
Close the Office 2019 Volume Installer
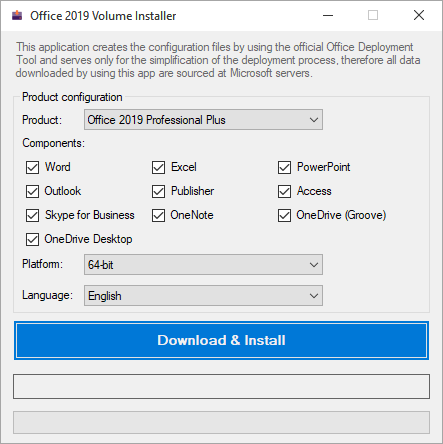click(x=419, y=15)
